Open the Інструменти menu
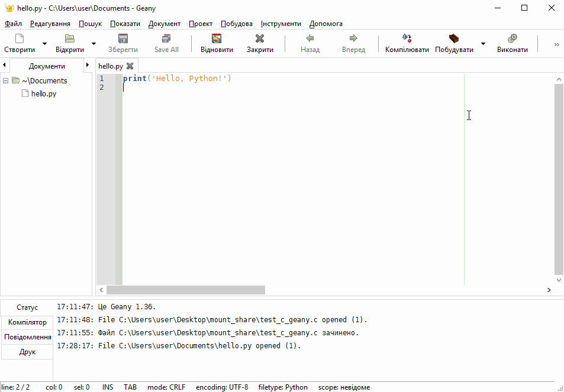The image size is (564, 392). tap(281, 24)
